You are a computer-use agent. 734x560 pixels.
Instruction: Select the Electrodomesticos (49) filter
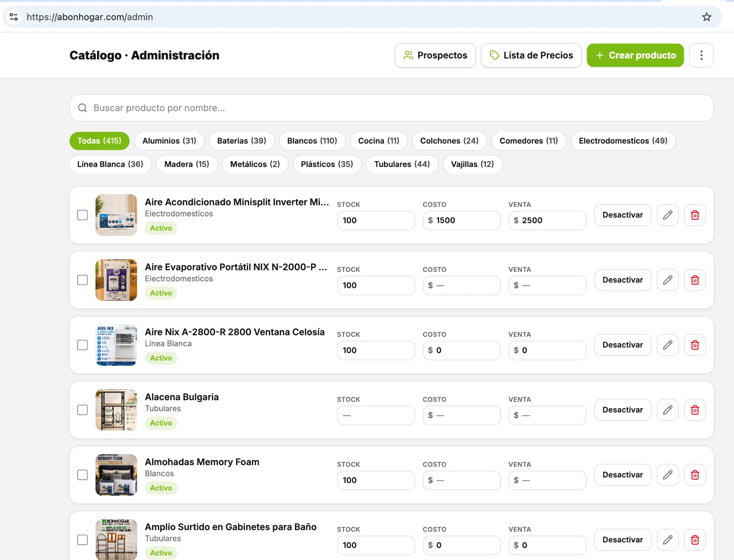[623, 141]
